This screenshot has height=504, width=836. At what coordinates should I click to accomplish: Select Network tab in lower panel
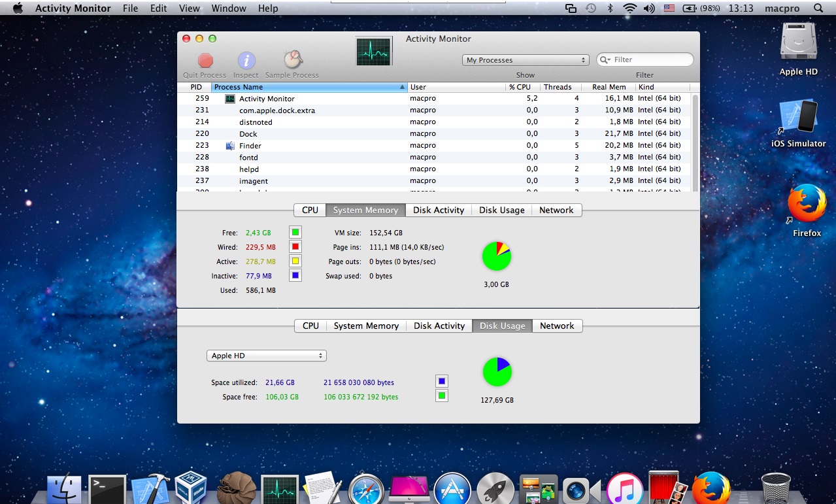click(557, 326)
